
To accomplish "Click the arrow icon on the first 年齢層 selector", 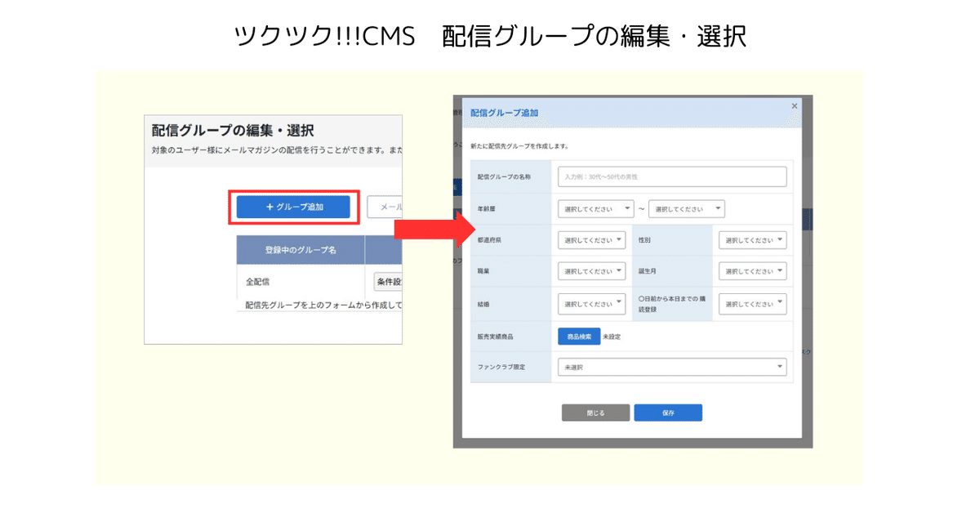I will [x=627, y=209].
